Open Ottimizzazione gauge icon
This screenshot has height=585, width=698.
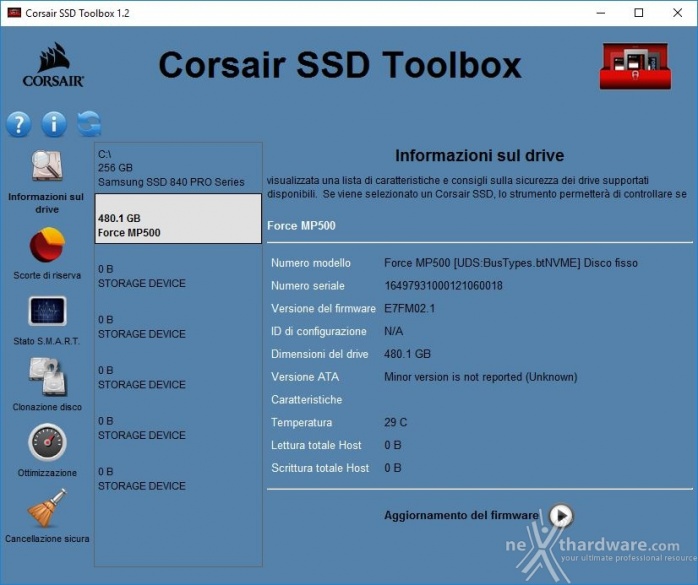pyautogui.click(x=47, y=443)
